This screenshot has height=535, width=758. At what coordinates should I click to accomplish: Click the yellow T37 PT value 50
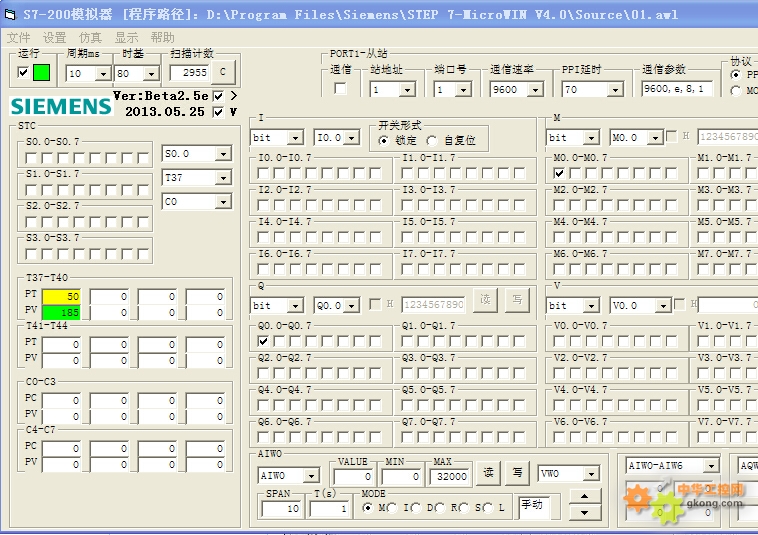pos(61,296)
